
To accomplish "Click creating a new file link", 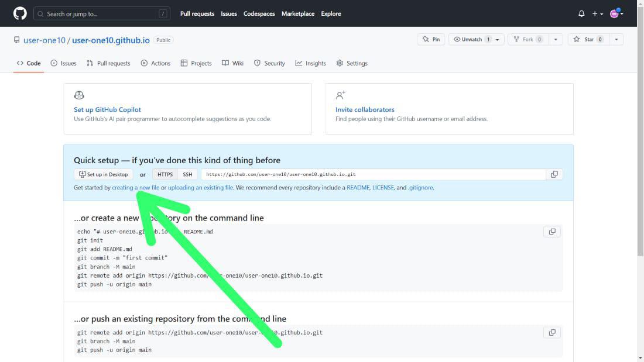I will (136, 188).
